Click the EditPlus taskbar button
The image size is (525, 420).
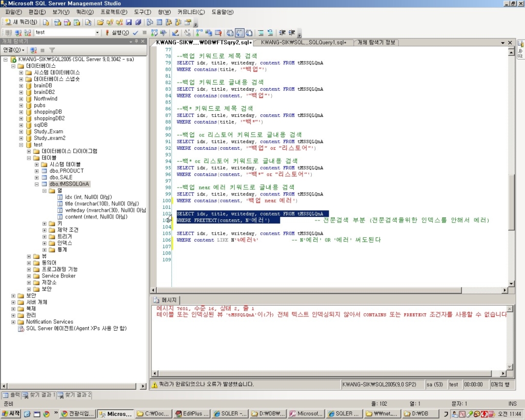(192, 414)
